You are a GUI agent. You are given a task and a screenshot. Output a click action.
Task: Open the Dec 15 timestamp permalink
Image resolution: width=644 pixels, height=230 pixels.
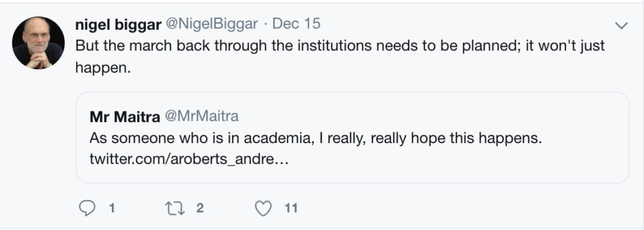click(x=296, y=23)
